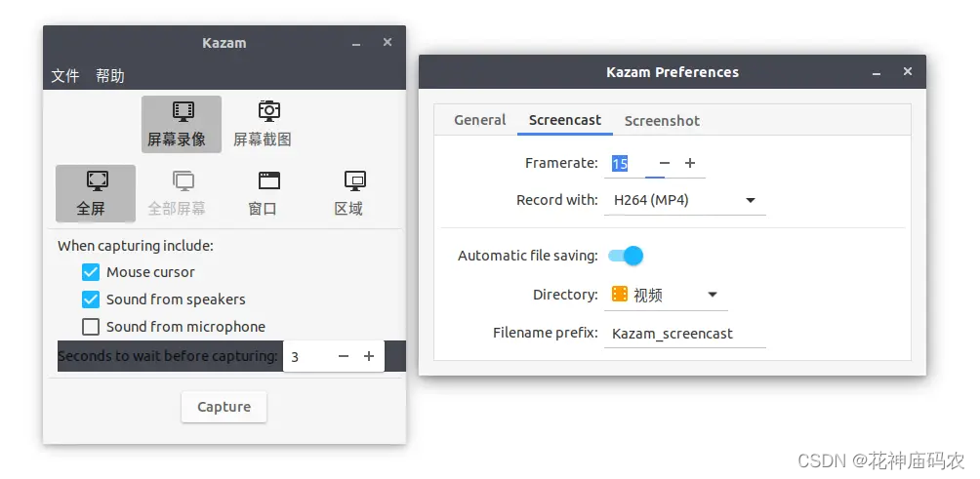
Task: Click the 'When capturing include:' label
Action: coord(136,246)
